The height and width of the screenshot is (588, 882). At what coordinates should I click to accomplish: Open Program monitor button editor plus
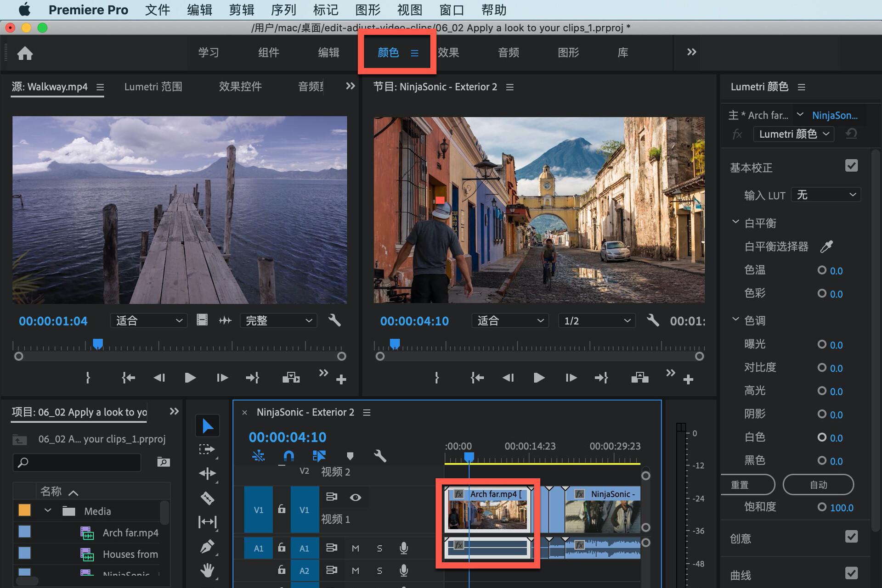tap(688, 380)
